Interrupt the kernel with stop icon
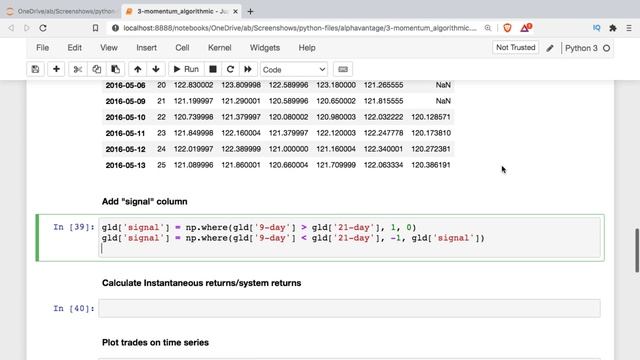This screenshot has width=640, height=360. (213, 69)
